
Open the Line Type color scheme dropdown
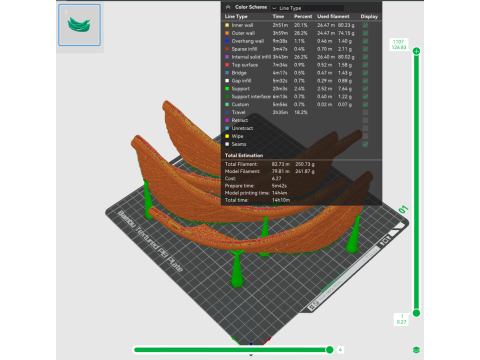tap(307, 8)
